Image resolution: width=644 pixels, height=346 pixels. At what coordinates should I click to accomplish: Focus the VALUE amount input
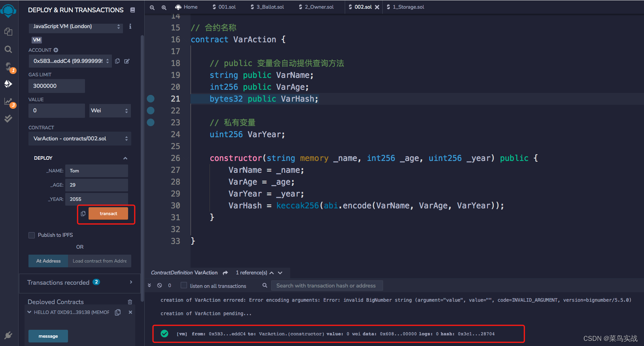coord(57,111)
